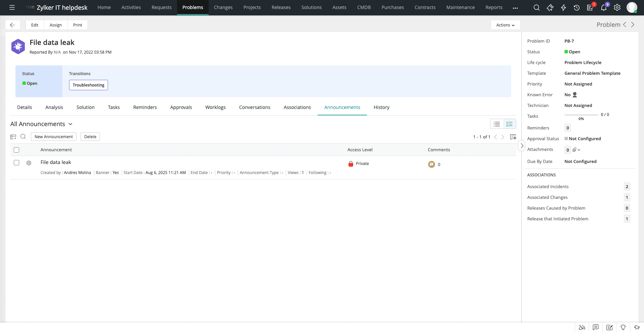The width and height of the screenshot is (644, 332).
Task: Switch to compact list view
Action: click(x=497, y=124)
